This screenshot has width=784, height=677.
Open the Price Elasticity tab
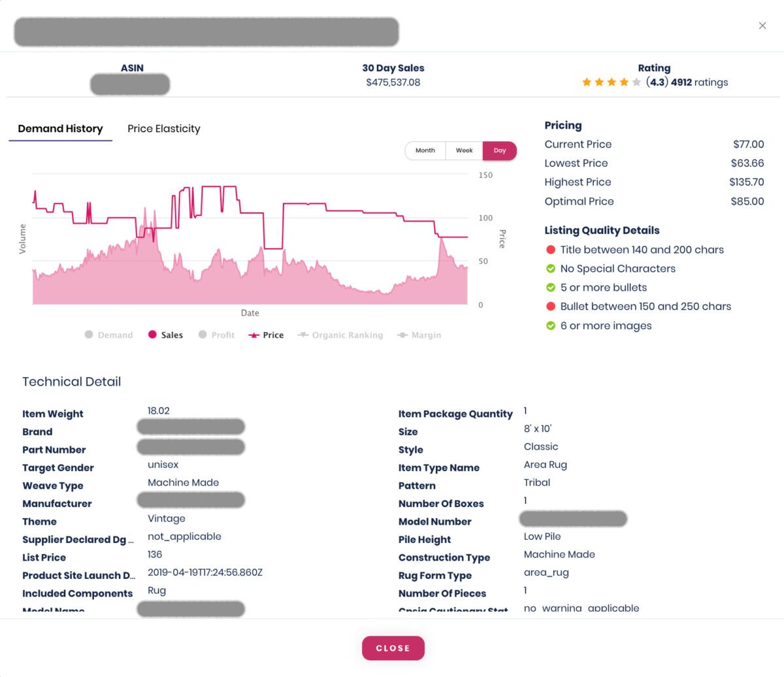tap(163, 128)
